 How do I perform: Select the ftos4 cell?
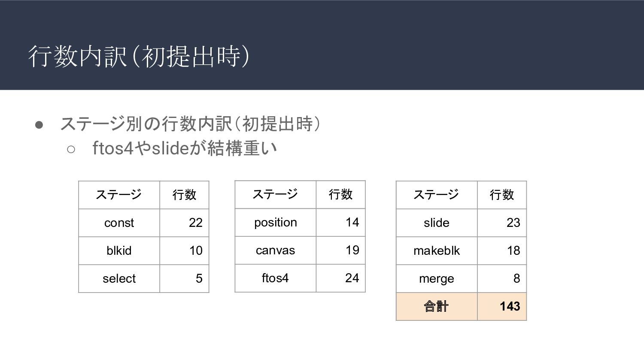pyautogui.click(x=275, y=278)
